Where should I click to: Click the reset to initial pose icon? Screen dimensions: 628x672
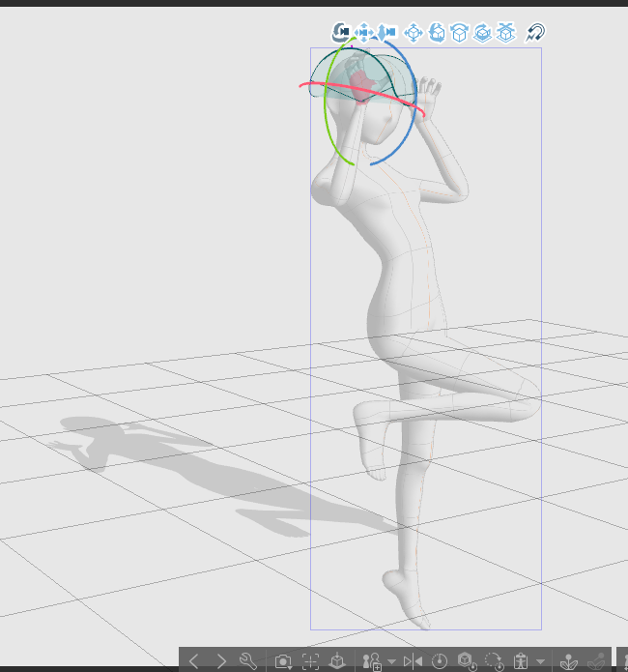coord(440,661)
